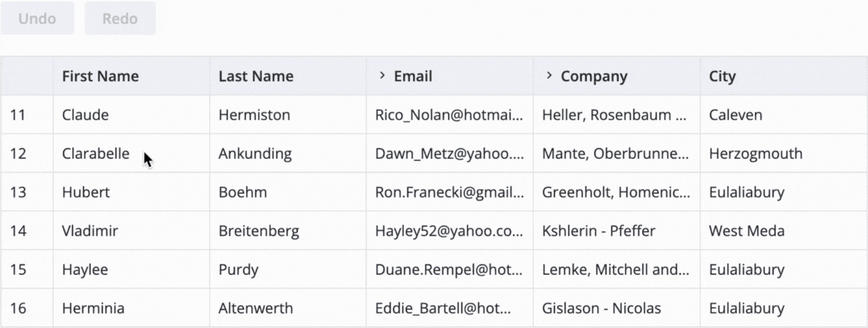Image resolution: width=868 pixels, height=328 pixels.
Task: Expand the Company column group chevron
Action: tap(549, 76)
